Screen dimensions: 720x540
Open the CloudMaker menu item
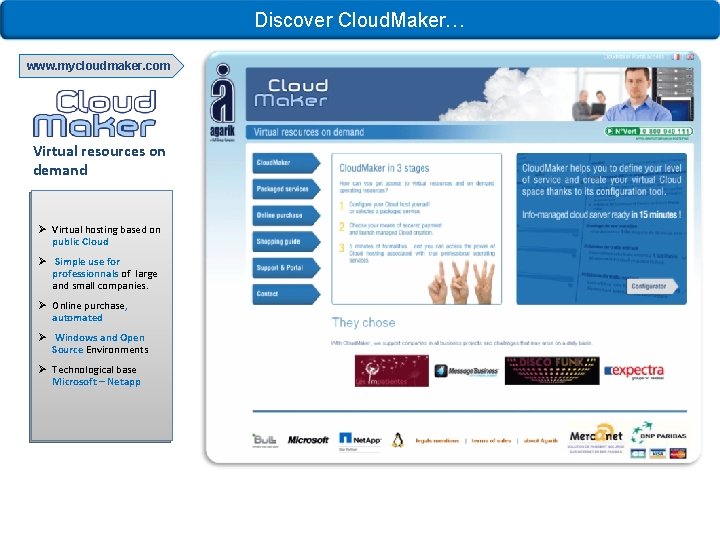(x=286, y=163)
